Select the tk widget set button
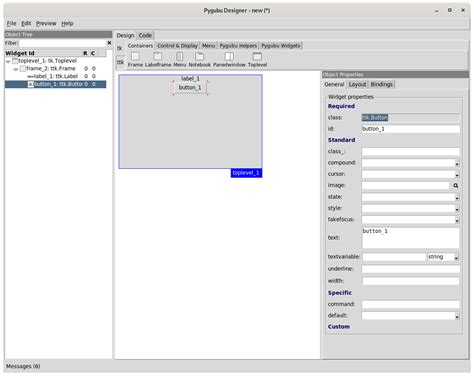The image size is (474, 376). pyautogui.click(x=120, y=48)
